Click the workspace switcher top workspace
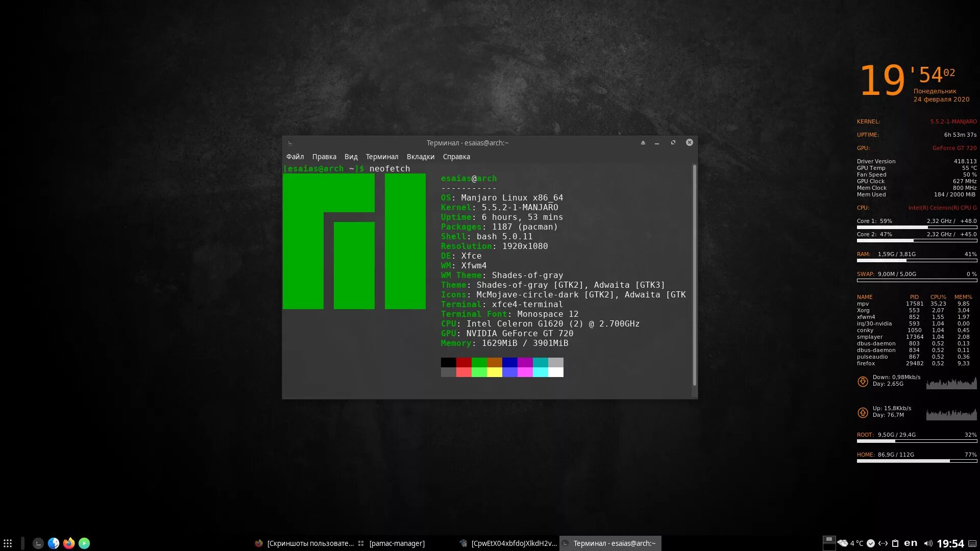 coord(829,539)
